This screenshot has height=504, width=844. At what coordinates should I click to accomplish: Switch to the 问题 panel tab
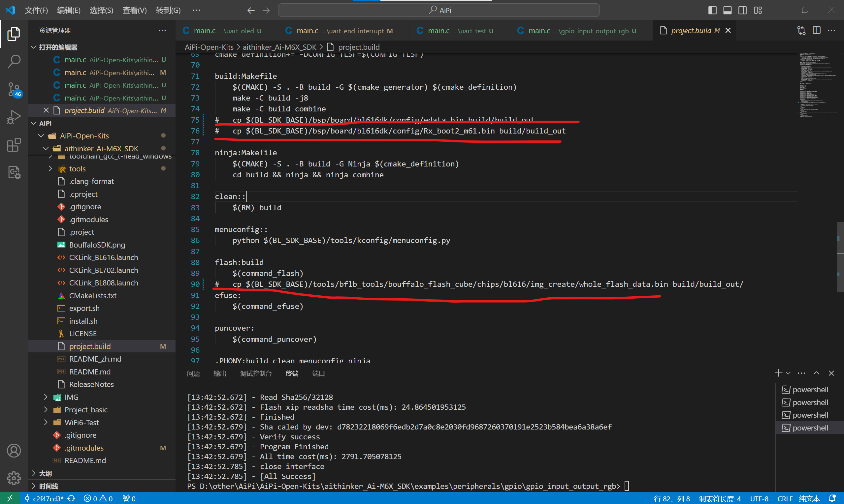193,373
